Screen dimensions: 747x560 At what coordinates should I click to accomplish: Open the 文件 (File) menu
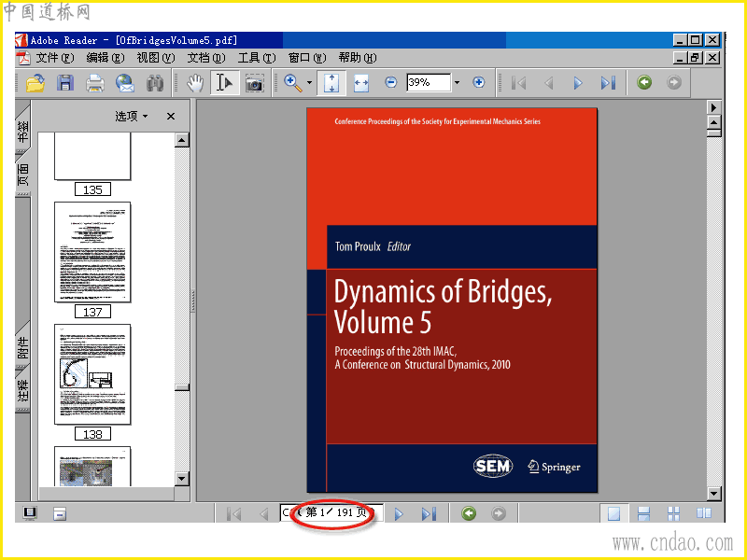[x=52, y=58]
